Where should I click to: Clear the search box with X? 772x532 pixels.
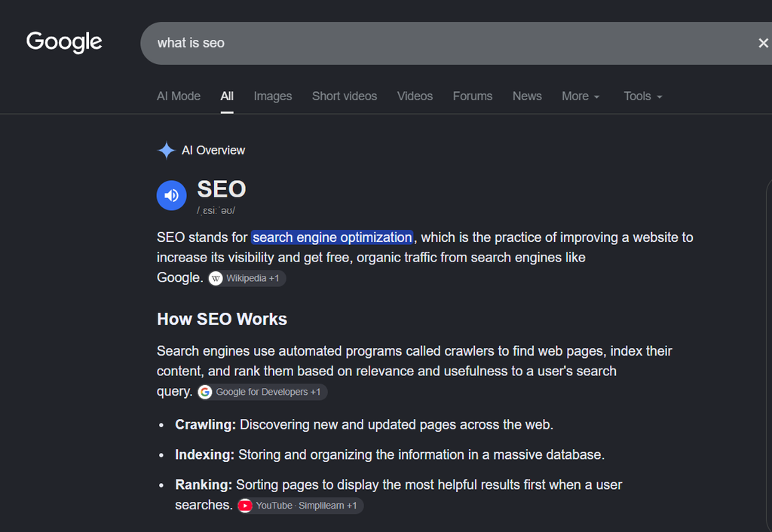pos(763,43)
